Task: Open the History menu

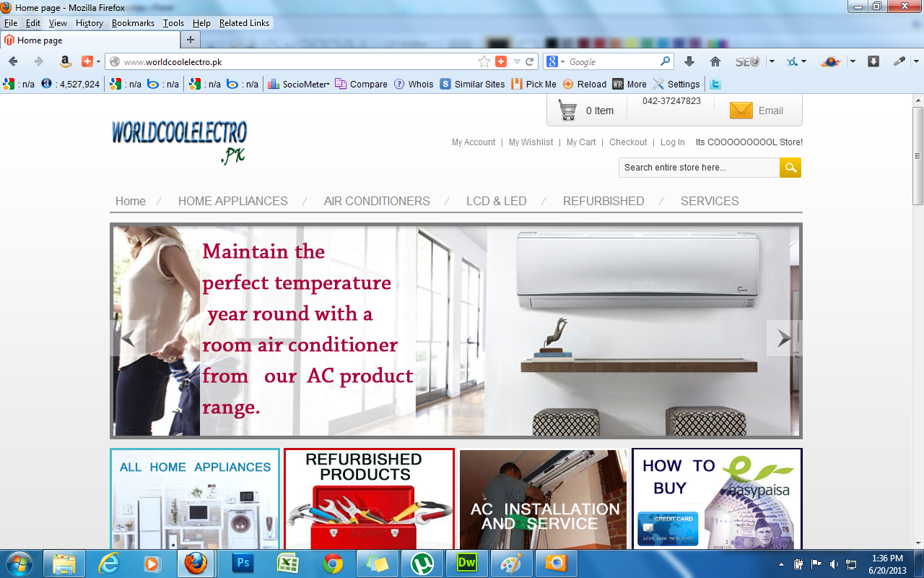Action: tap(90, 23)
